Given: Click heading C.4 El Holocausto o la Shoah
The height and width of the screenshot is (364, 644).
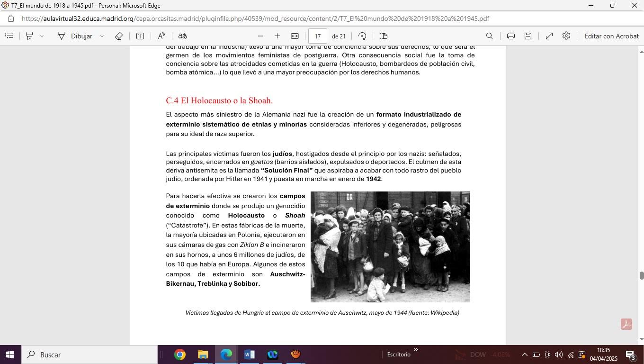Looking at the screenshot, I should pyautogui.click(x=219, y=100).
